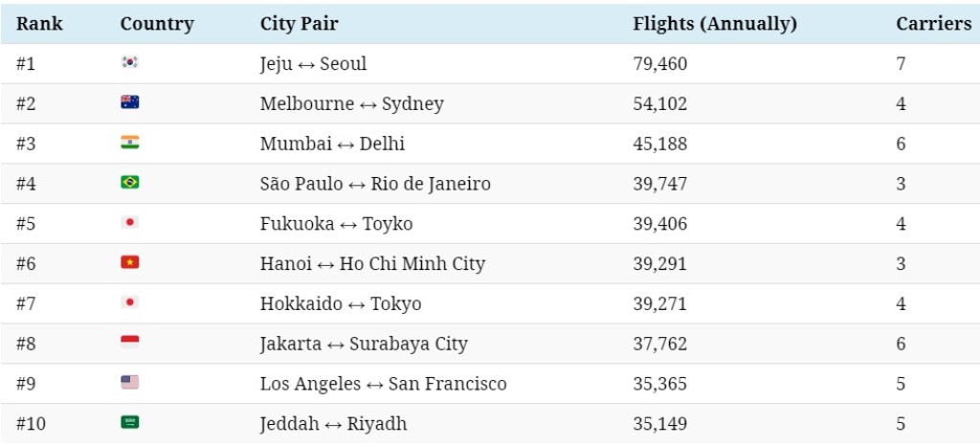The width and height of the screenshot is (980, 446).
Task: Click the Flights (Annually) column header
Action: (x=715, y=24)
